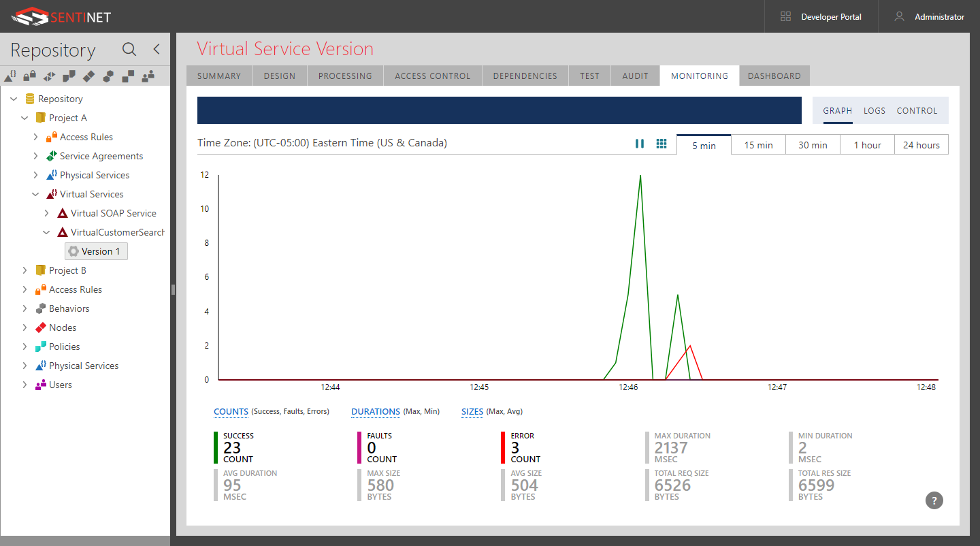This screenshot has height=546, width=980.
Task: Expand the Virtual SOAP Service node
Action: (46, 213)
